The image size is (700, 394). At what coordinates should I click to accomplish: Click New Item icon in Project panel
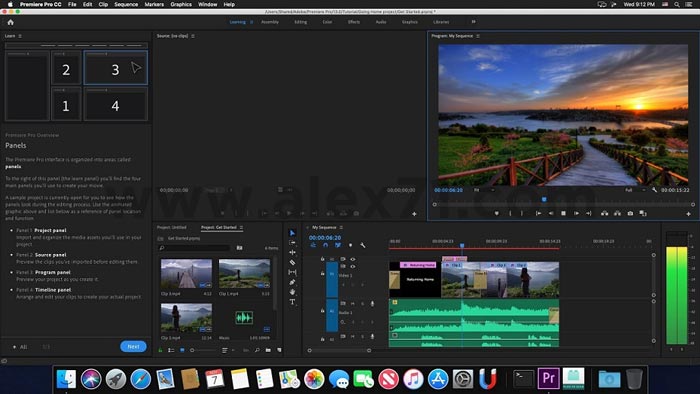click(x=279, y=350)
